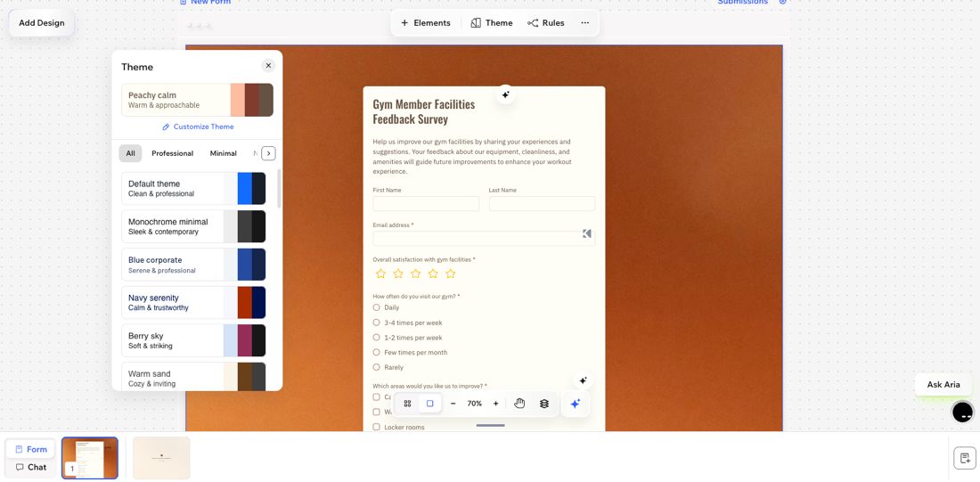Switch to Form mode

pos(30,450)
